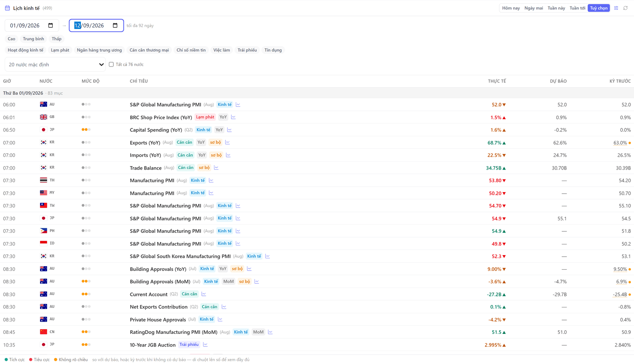The width and height of the screenshot is (634, 364).
Task: Tick the 'Tất cả 76 nước' checkbox
Action: click(x=111, y=65)
